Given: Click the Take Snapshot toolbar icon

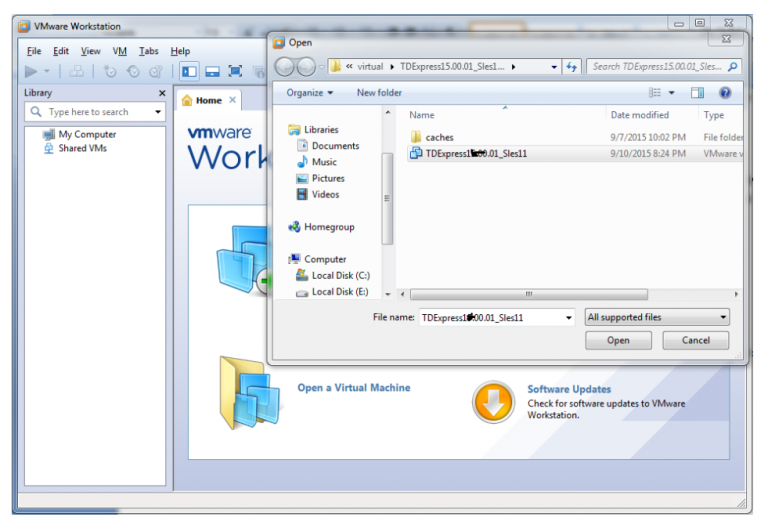Looking at the screenshot, I should point(110,72).
